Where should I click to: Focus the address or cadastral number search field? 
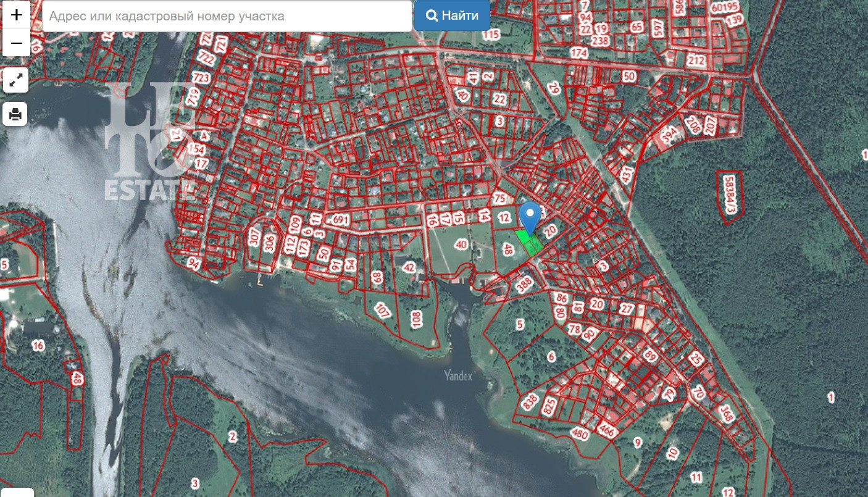pyautogui.click(x=227, y=16)
